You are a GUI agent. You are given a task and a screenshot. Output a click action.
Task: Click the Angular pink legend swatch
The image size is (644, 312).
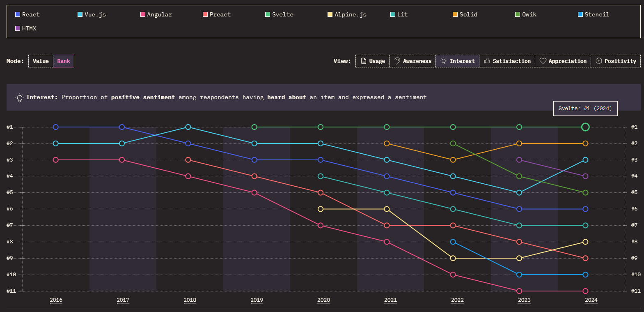pyautogui.click(x=143, y=14)
